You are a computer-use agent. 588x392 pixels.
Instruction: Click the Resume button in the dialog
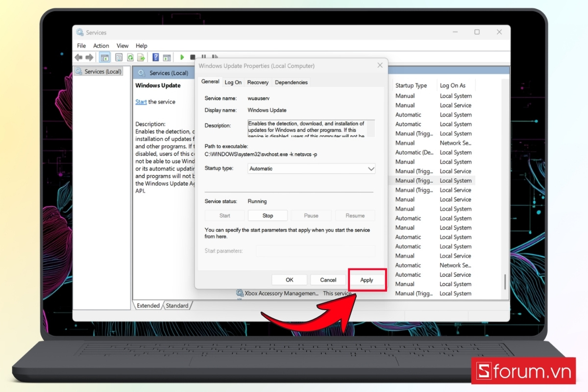click(x=355, y=216)
